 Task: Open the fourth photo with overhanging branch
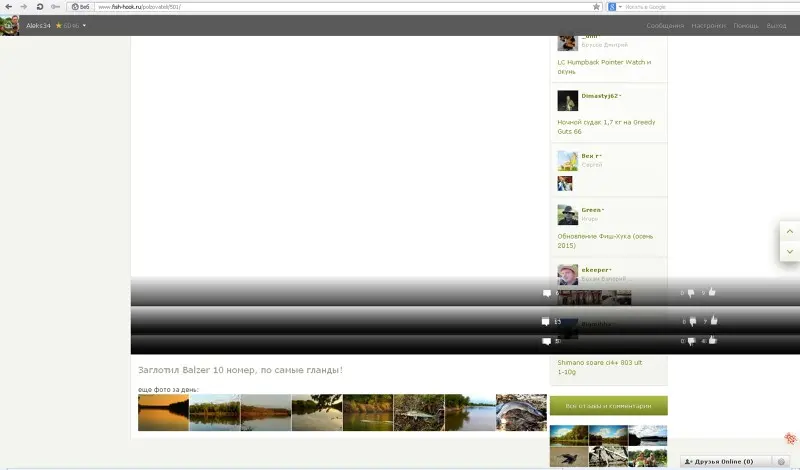click(317, 412)
